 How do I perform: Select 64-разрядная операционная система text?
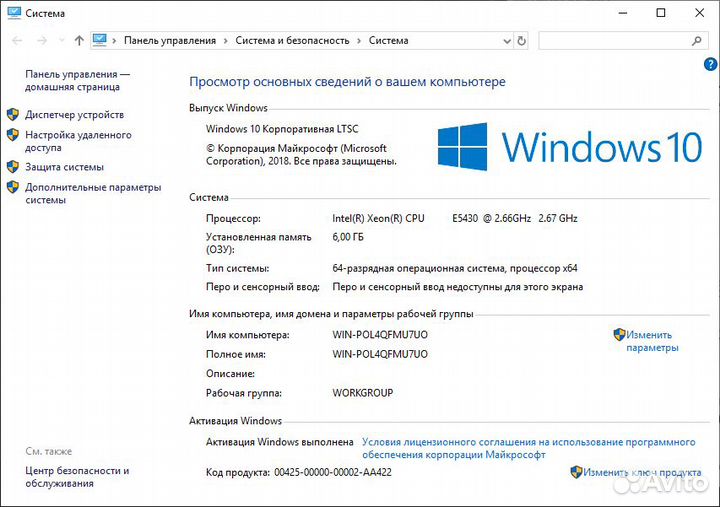point(418,268)
